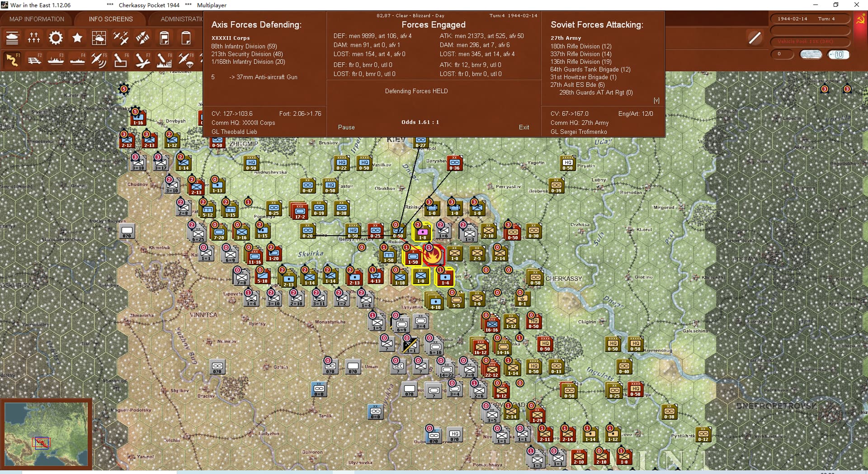Viewport: 868px width, 474px height.
Task: Open the losses screen with crosses icon
Action: pyautogui.click(x=34, y=38)
